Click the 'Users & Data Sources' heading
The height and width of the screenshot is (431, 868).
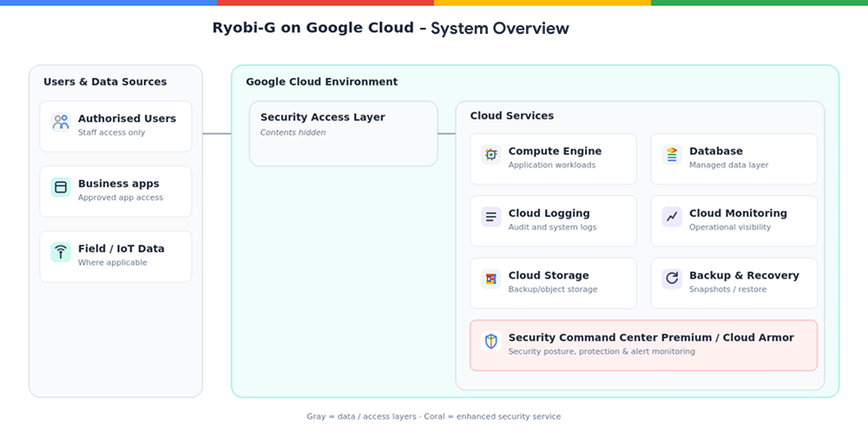coord(105,82)
